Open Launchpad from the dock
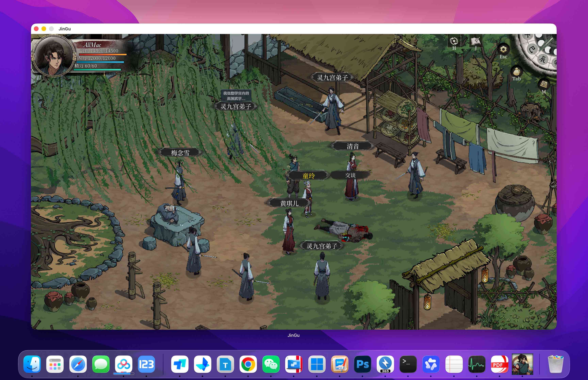 [55, 364]
